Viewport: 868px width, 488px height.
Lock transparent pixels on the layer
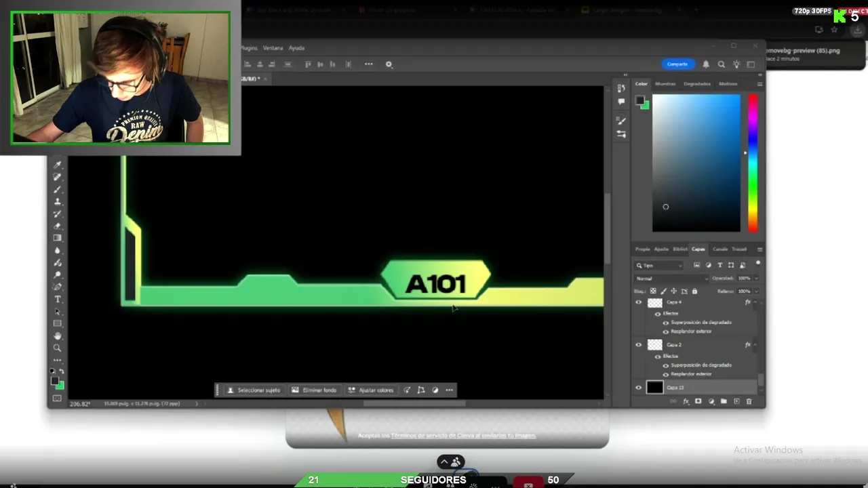click(653, 291)
